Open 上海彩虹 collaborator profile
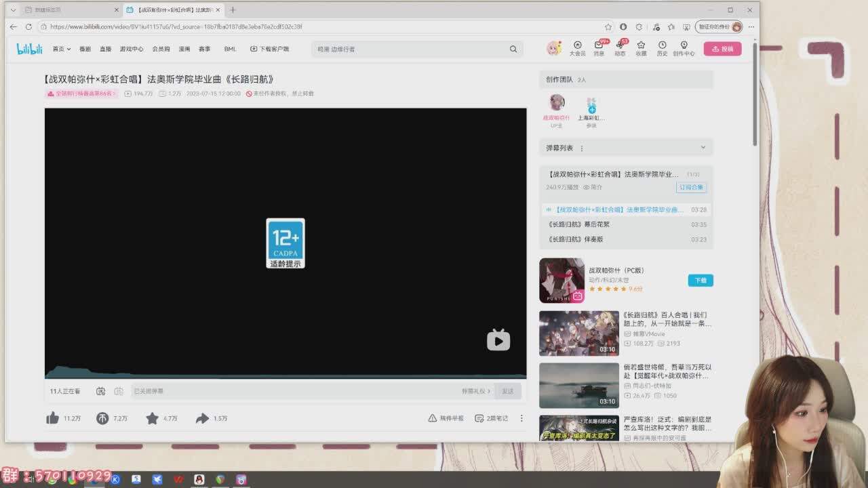Screen dimensions: 868x488 pos(591,110)
